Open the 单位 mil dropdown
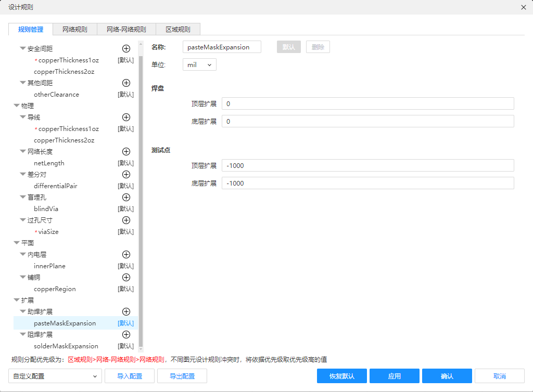 [x=199, y=65]
